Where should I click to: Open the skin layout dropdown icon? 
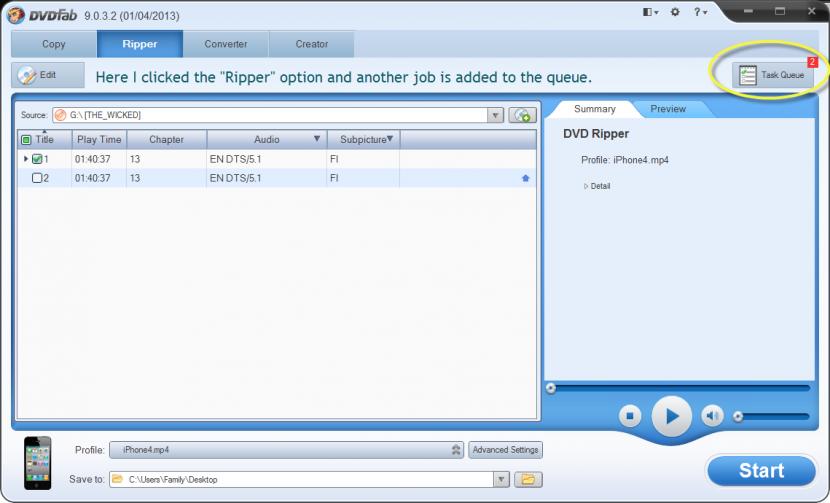[x=650, y=12]
